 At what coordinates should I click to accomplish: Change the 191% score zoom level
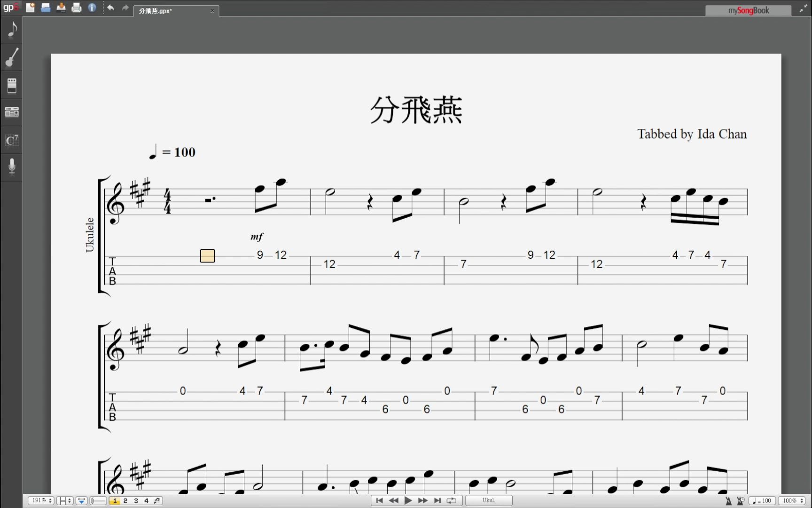(41, 500)
